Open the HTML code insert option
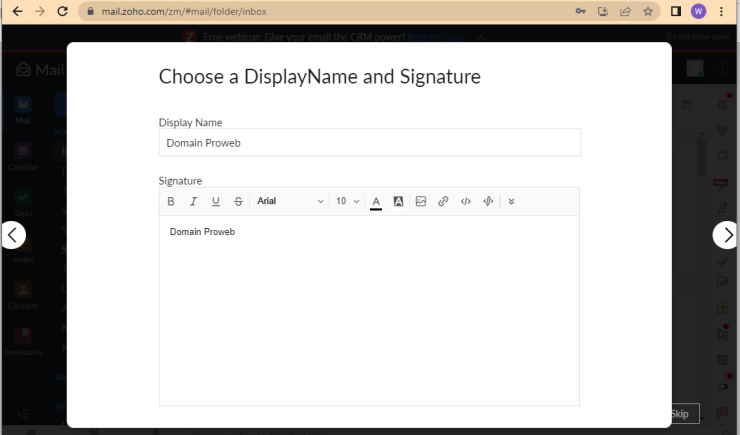 pos(465,201)
